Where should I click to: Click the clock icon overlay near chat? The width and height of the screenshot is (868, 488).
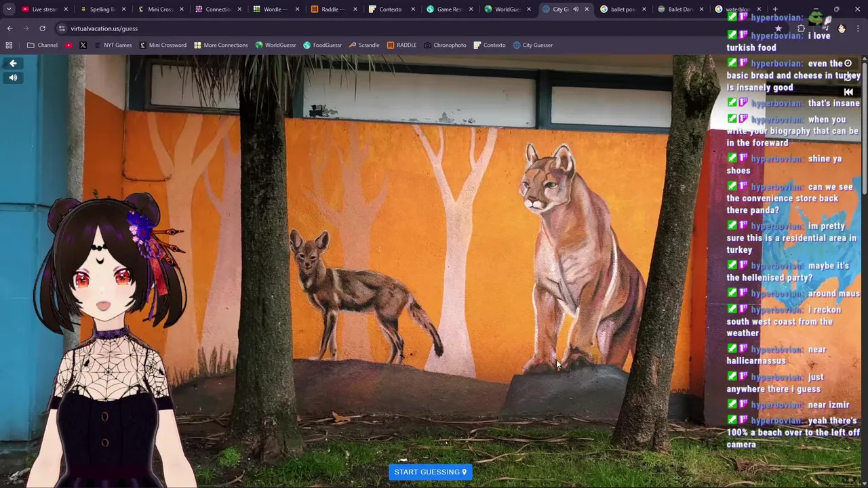tap(848, 63)
